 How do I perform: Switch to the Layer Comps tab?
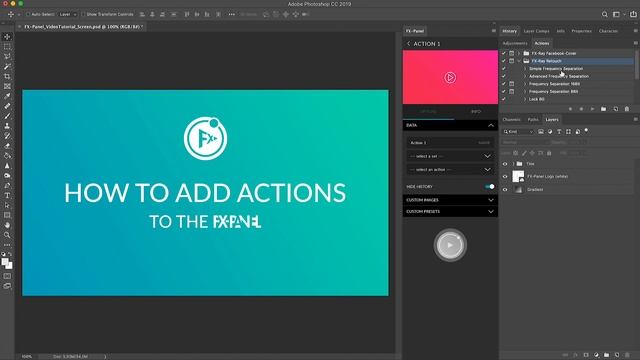[x=536, y=31]
